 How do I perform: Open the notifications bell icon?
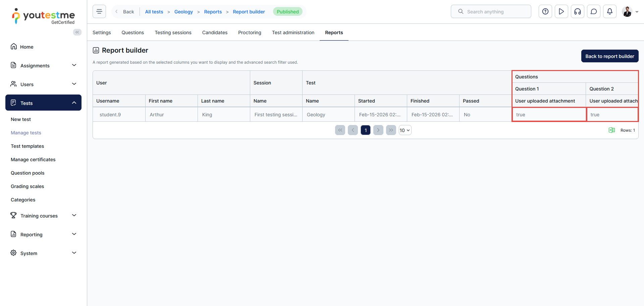610,11
